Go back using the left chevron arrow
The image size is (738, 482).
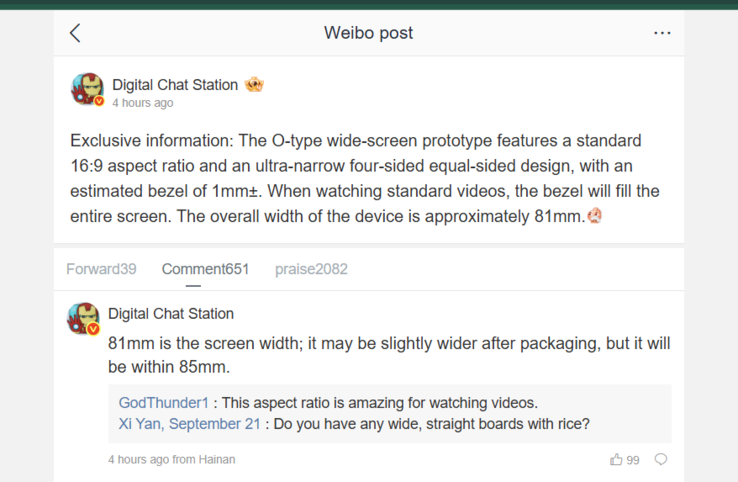[75, 33]
